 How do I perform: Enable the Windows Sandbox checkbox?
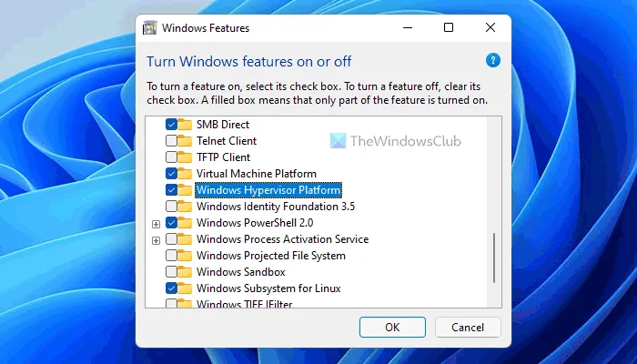171,272
